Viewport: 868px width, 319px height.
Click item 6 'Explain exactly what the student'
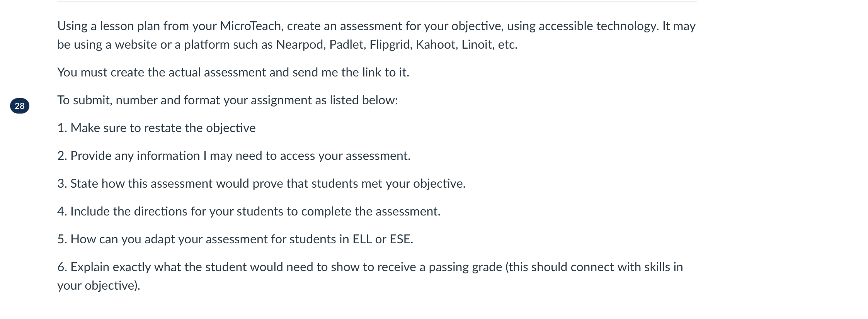[370, 276]
